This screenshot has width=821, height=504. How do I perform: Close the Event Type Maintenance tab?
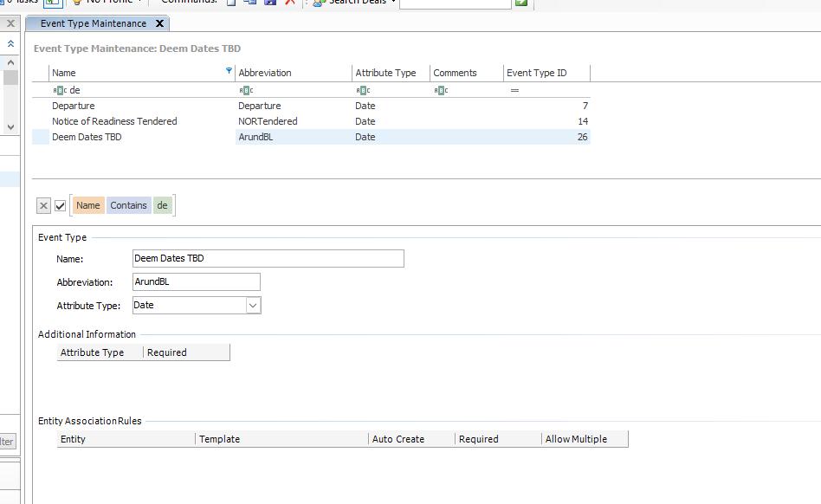click(x=159, y=23)
